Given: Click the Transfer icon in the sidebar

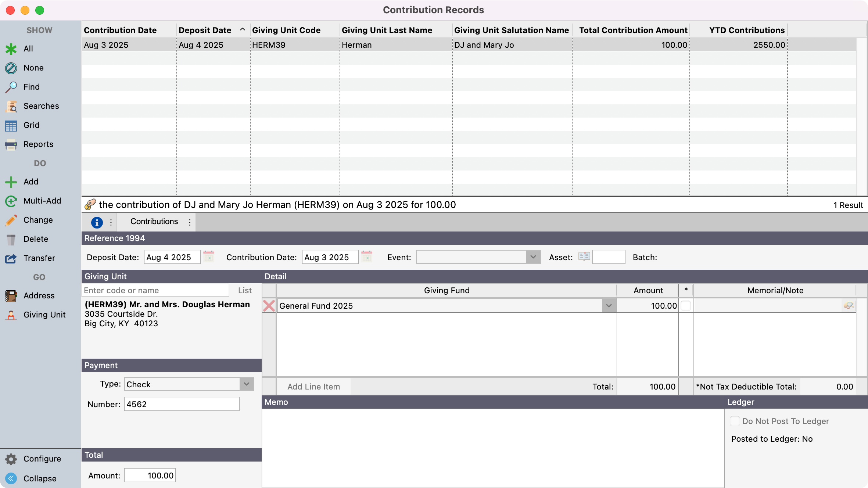Looking at the screenshot, I should tap(11, 258).
